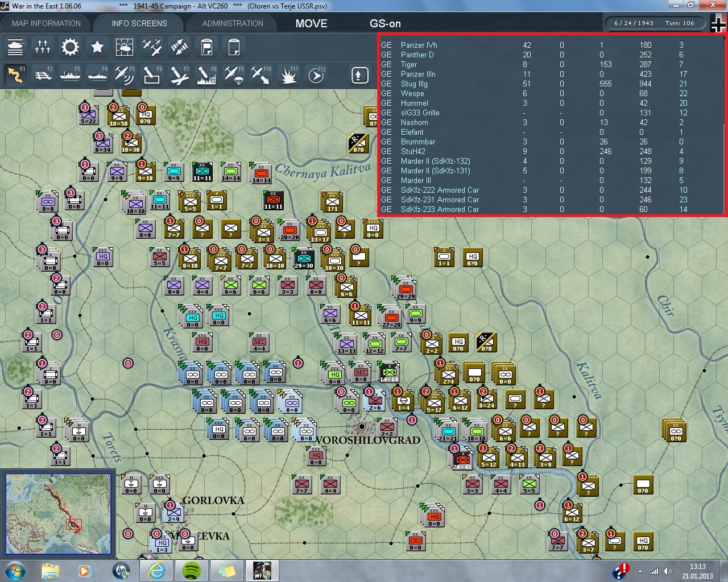Select the unit counter showing 20=43
Viewport: 728px width, 582px height.
click(x=462, y=460)
